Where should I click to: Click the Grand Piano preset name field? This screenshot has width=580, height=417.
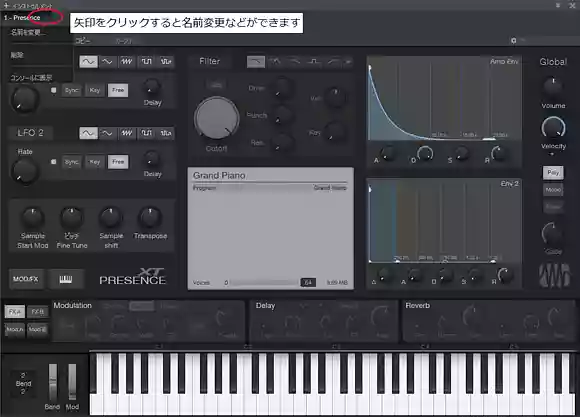coord(270,175)
